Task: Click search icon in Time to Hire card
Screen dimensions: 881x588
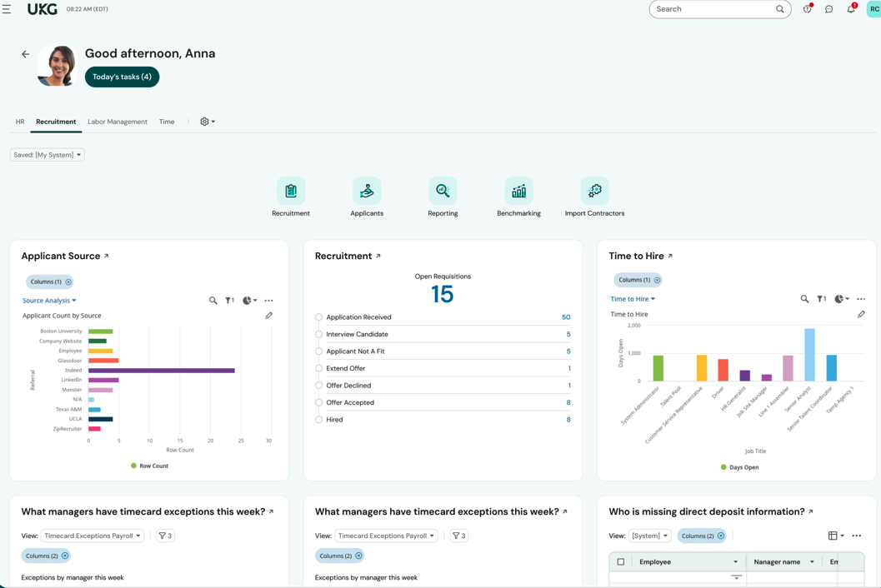Action: pos(804,299)
